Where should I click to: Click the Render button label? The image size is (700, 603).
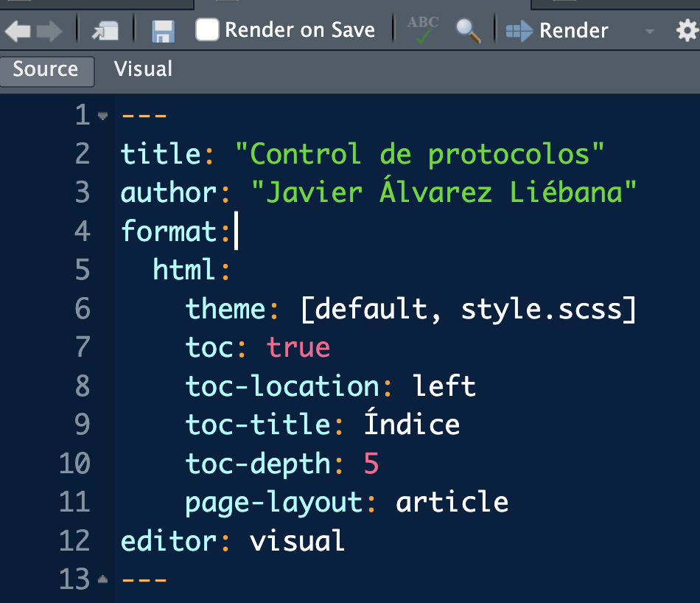pos(573,31)
